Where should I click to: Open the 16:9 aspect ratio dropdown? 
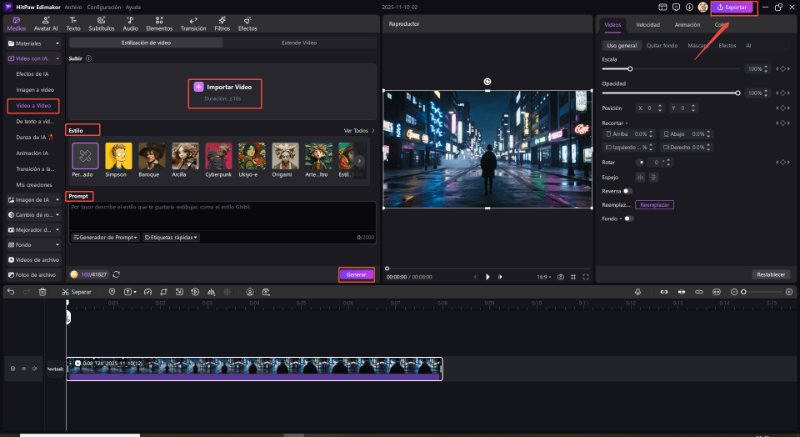544,277
